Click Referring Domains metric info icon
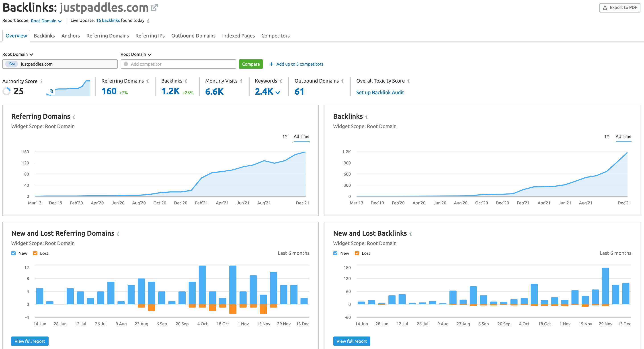644x349 pixels. tap(148, 81)
